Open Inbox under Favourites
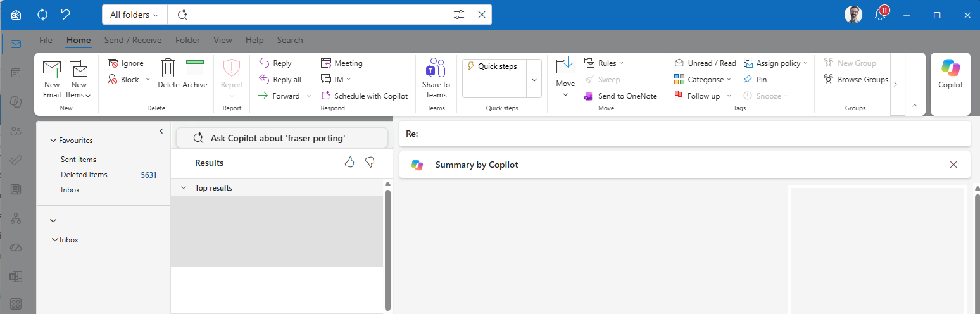The width and height of the screenshot is (980, 314). [70, 190]
